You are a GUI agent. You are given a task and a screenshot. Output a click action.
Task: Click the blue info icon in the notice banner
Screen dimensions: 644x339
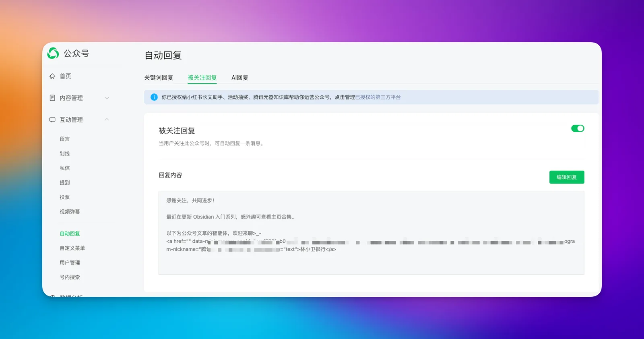coord(154,97)
